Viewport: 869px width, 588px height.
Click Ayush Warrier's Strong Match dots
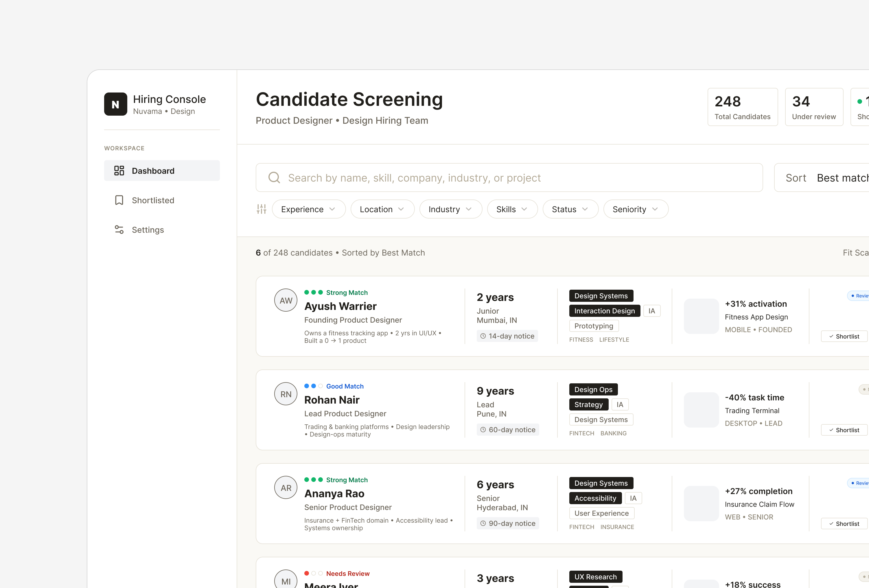[x=313, y=293]
